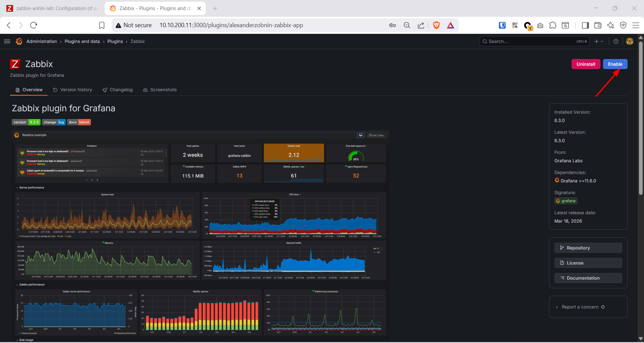The height and width of the screenshot is (343, 644).
Task: Open the user profile avatar
Action: [x=630, y=41]
